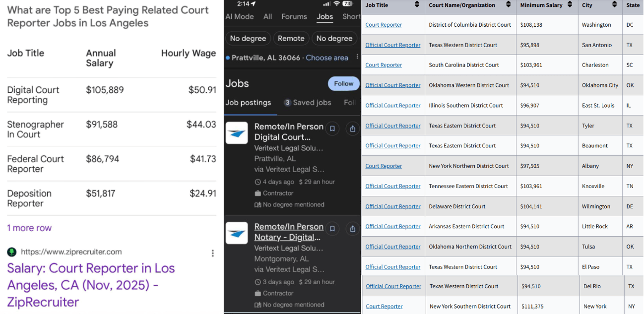Tap Choose area location link
The width and height of the screenshot is (644, 314).
tap(326, 58)
